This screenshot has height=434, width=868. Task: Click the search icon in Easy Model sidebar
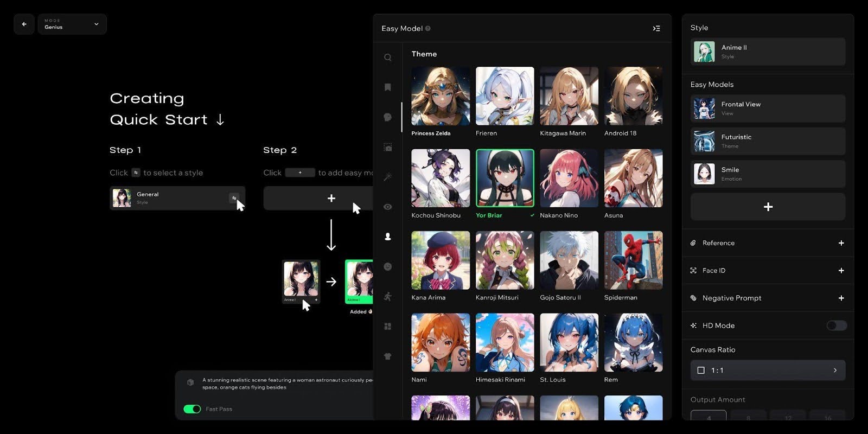(387, 58)
